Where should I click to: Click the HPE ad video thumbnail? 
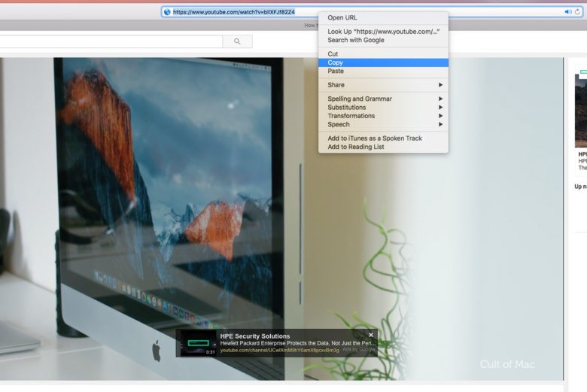198,343
